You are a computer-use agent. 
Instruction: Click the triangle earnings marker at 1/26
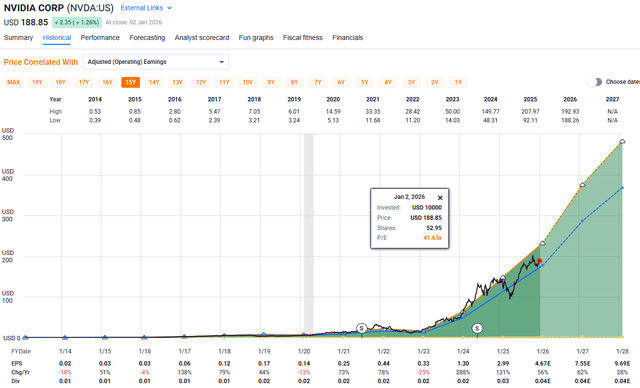(542, 243)
